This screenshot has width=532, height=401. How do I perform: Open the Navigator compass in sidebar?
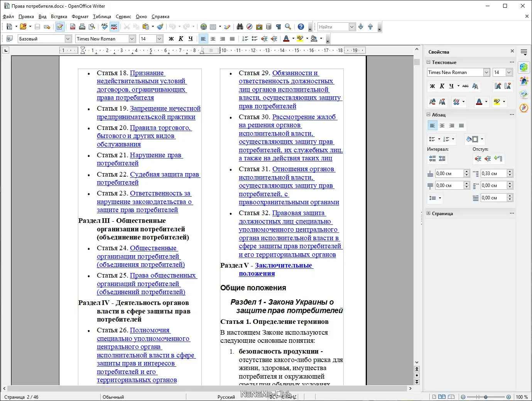coord(524,108)
